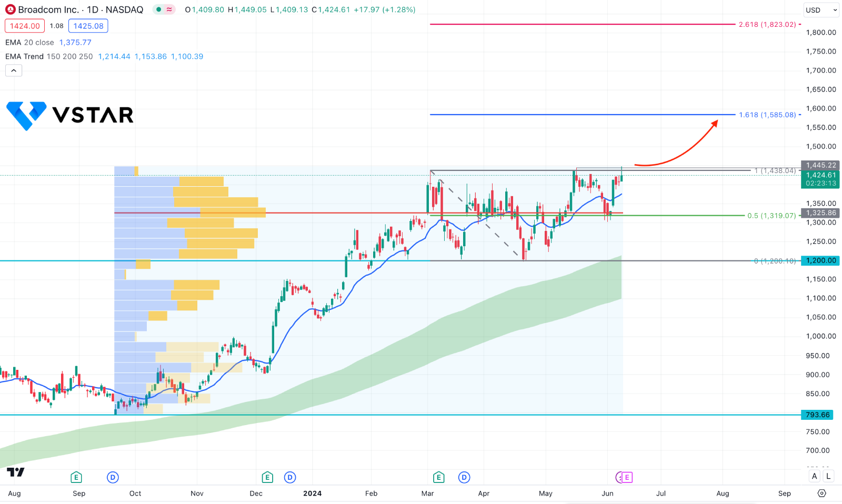
Task: Toggle log scale with the L button
Action: pyautogui.click(x=828, y=476)
